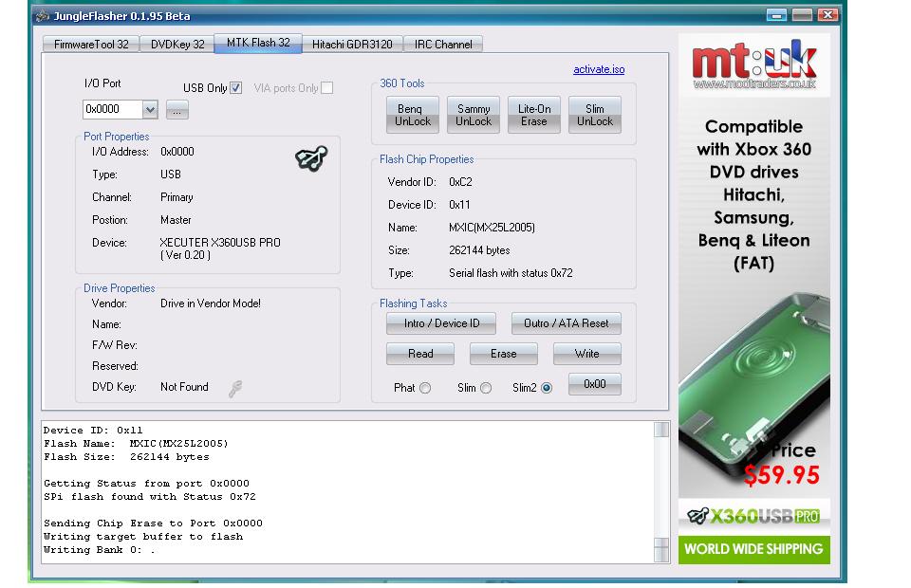Click the Channel value 'Primary'
The height and width of the screenshot is (588, 911).
177,197
